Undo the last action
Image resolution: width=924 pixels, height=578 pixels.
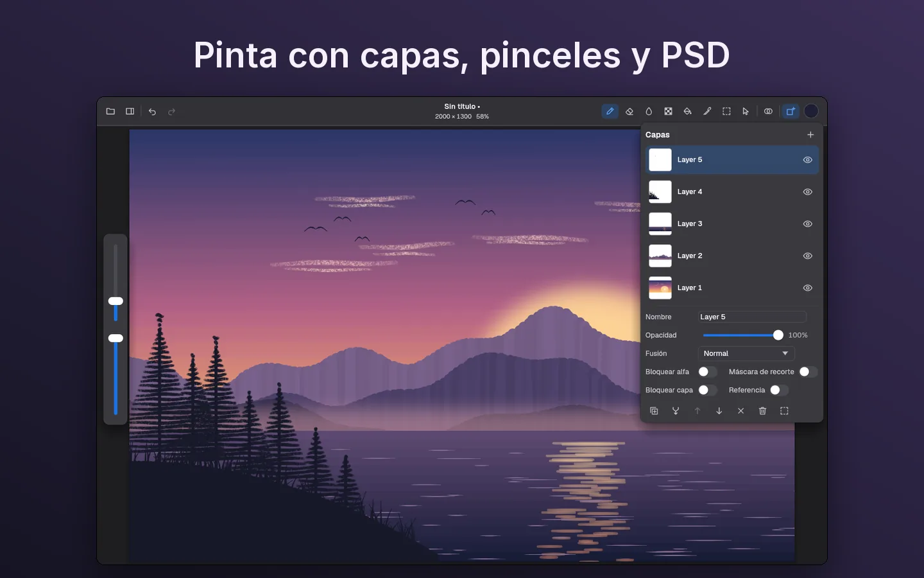[152, 111]
